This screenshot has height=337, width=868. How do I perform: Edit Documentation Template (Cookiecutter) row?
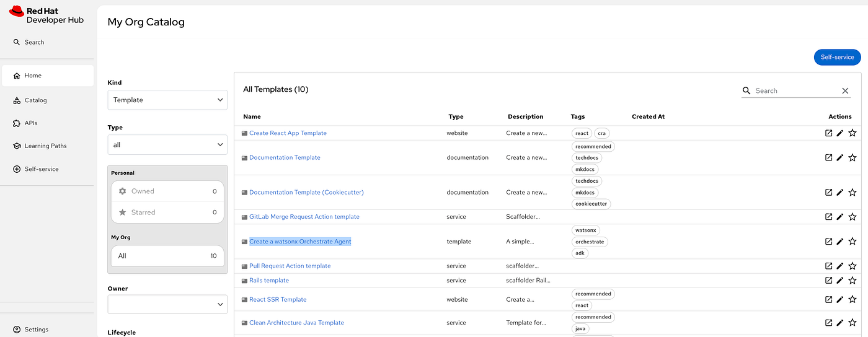point(840,192)
